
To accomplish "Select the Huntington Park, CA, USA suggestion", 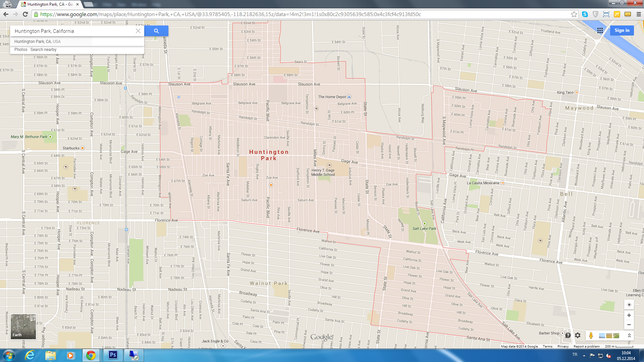I will coord(38,42).
